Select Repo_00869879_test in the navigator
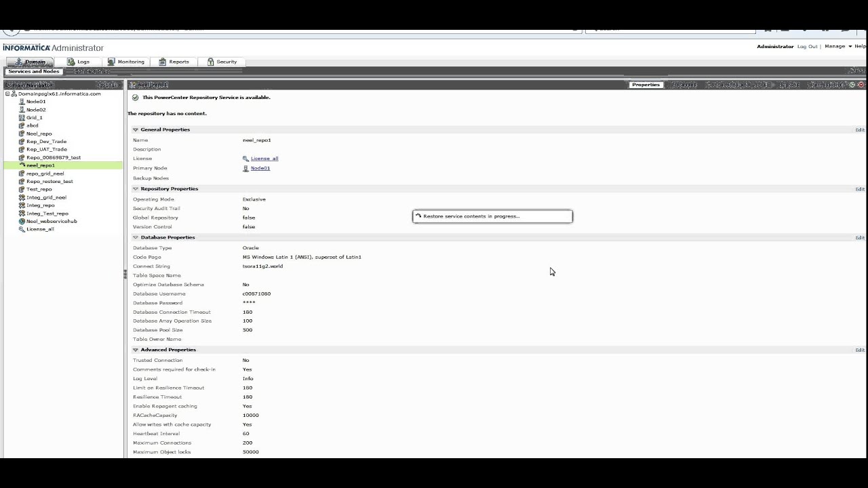Image resolution: width=868 pixels, height=488 pixels. pos(54,157)
